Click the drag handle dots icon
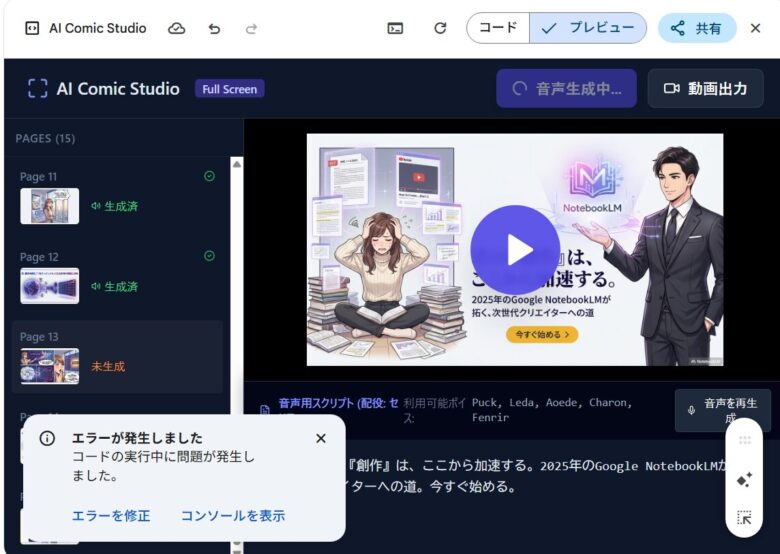Viewport: 780px width, 554px height. tap(743, 441)
